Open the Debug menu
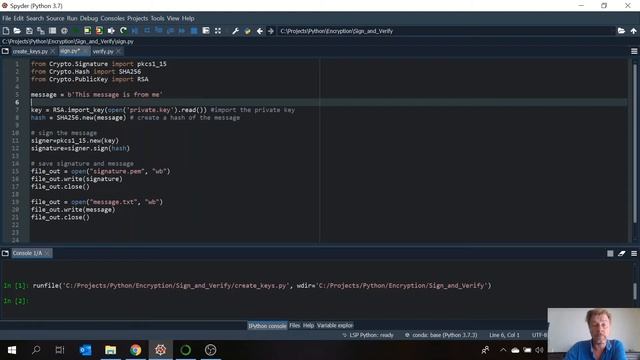Viewport: 640px width, 360px height. pos(89,18)
